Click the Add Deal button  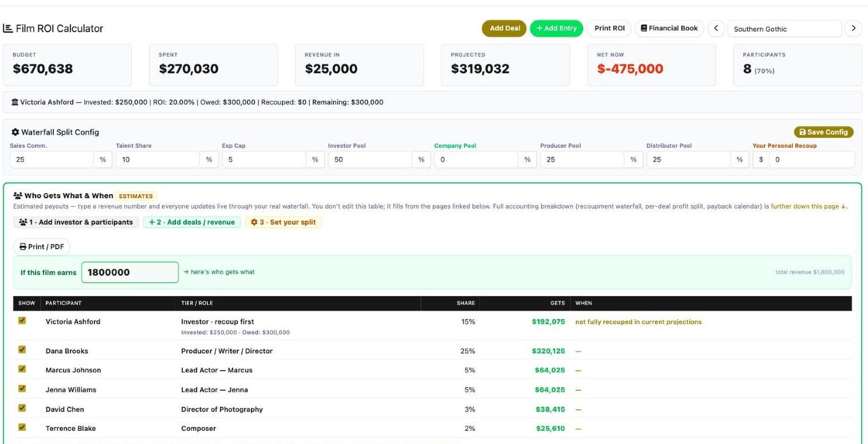click(x=504, y=29)
